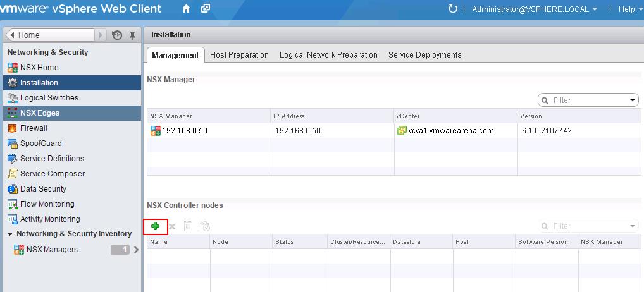This screenshot has width=644, height=292.
Task: Sort by the NSX Manager column header
Action: 209,116
